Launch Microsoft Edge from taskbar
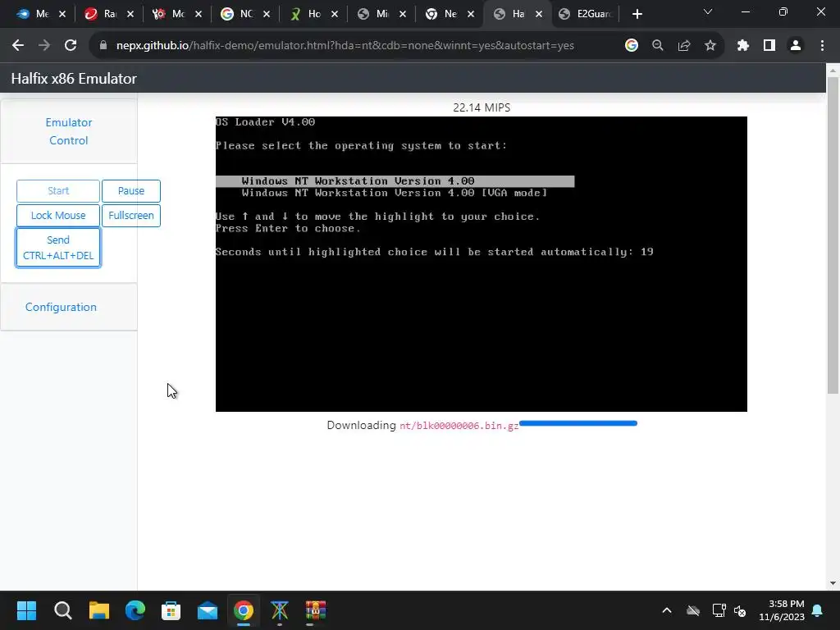The width and height of the screenshot is (840, 630). coord(135,610)
